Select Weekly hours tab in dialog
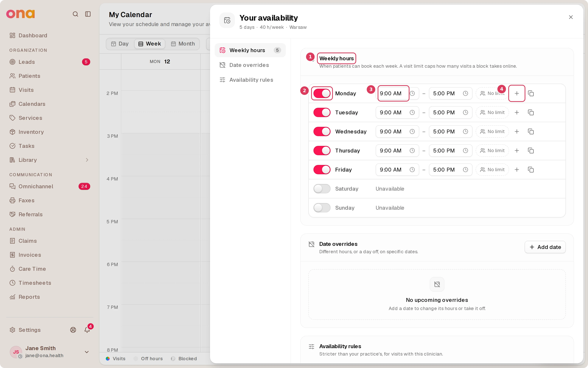588x368 pixels. point(250,50)
